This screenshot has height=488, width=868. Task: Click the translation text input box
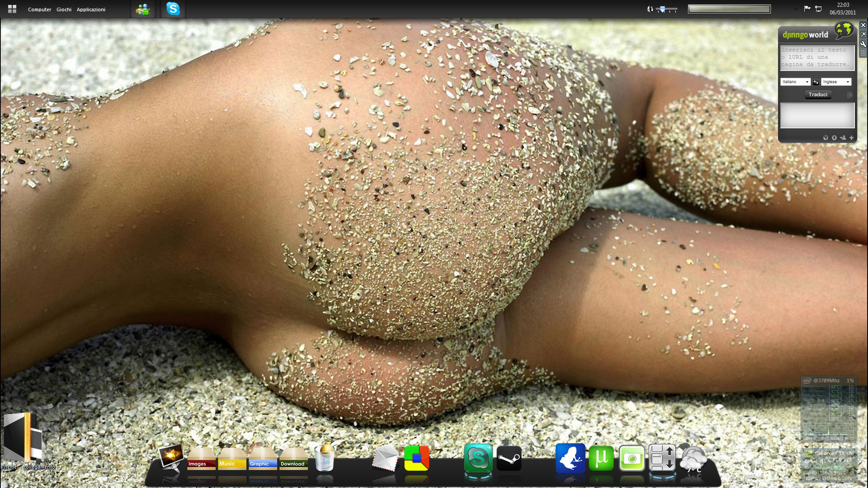tap(817, 57)
